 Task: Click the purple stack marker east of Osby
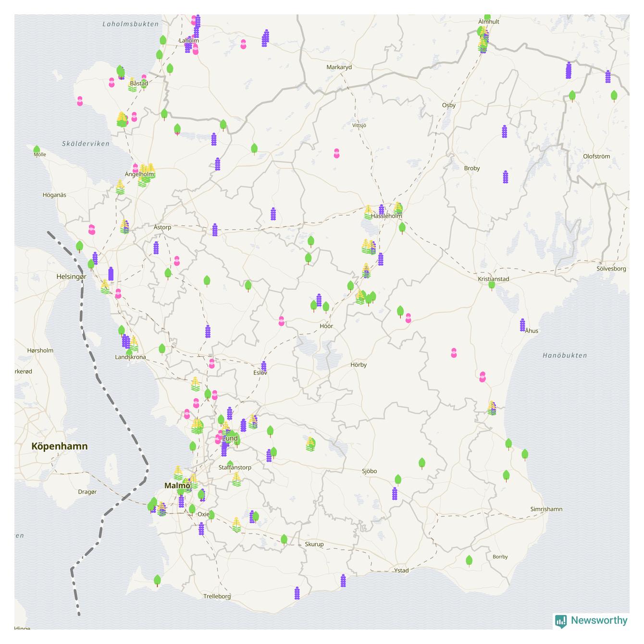504,131
